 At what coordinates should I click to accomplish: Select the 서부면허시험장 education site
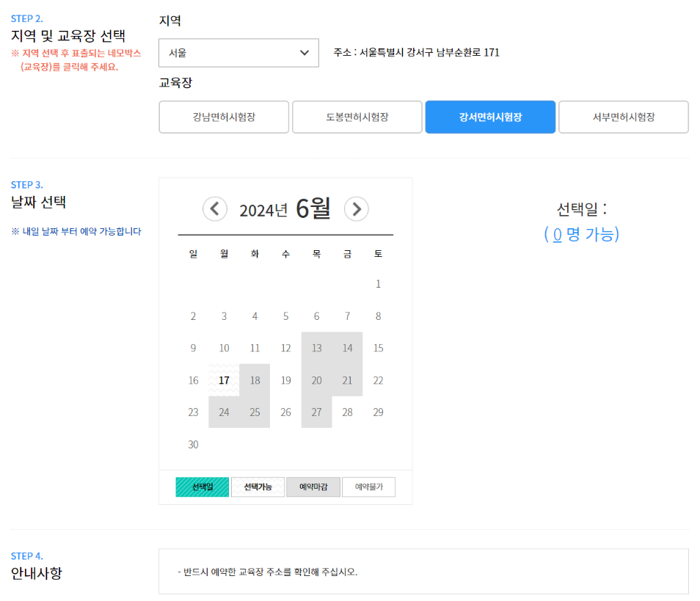pyautogui.click(x=623, y=117)
